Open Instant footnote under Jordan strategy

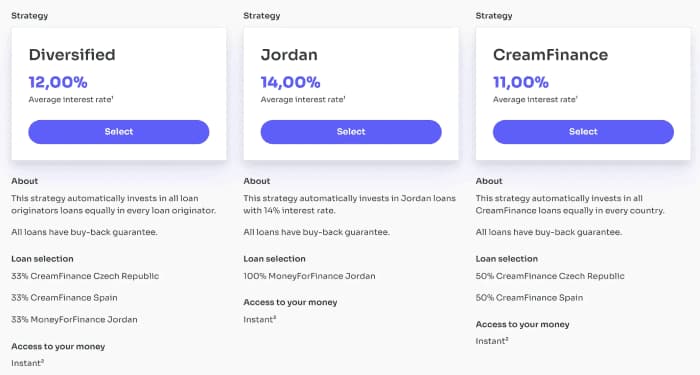tap(260, 319)
